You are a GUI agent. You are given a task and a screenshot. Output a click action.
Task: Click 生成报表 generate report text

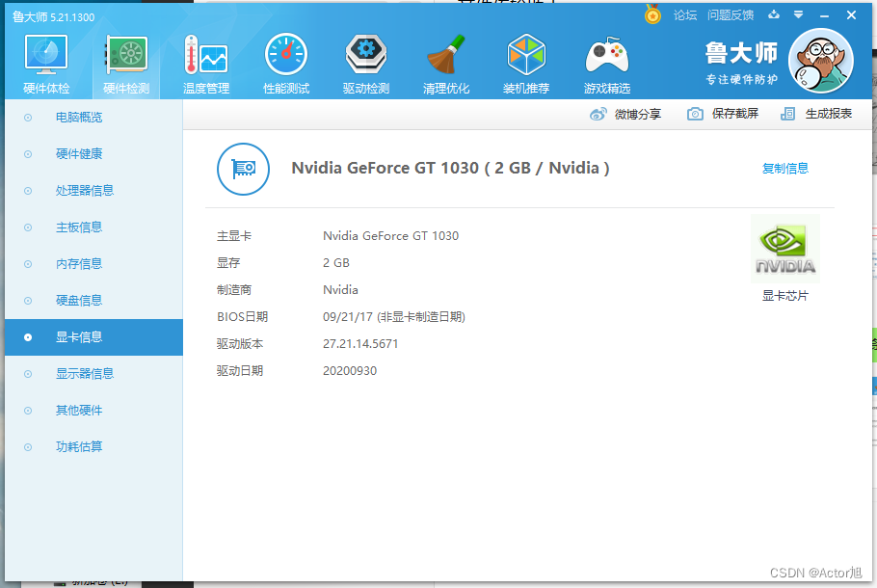point(829,114)
